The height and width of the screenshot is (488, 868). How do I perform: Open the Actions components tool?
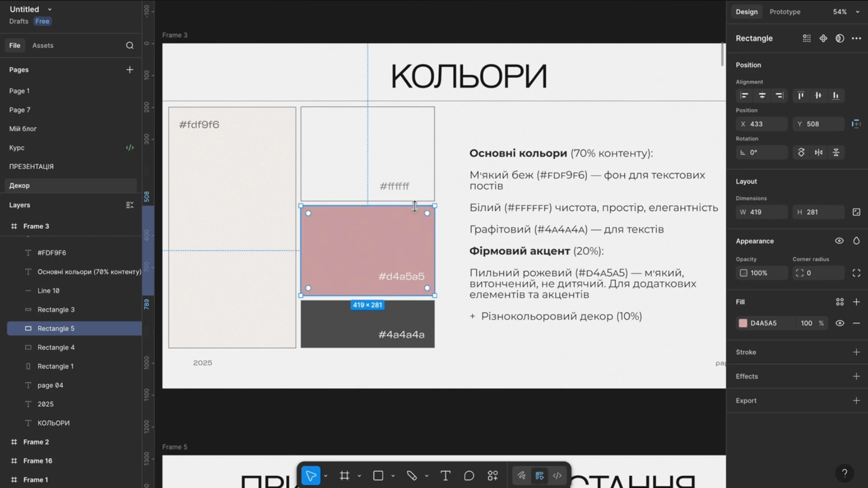point(493,475)
